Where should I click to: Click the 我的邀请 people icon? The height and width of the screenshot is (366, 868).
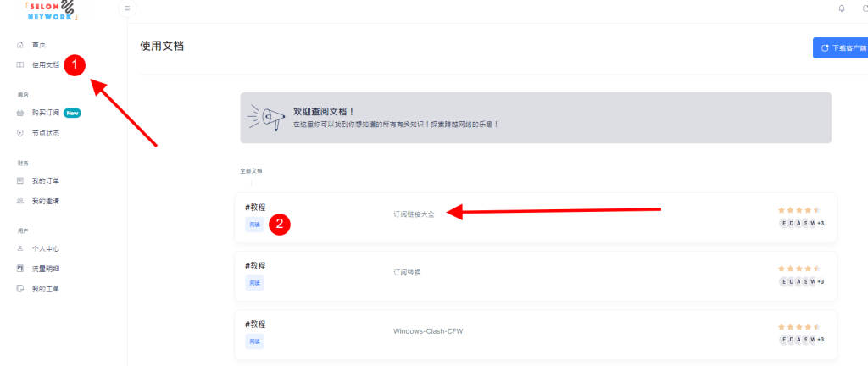pos(20,201)
